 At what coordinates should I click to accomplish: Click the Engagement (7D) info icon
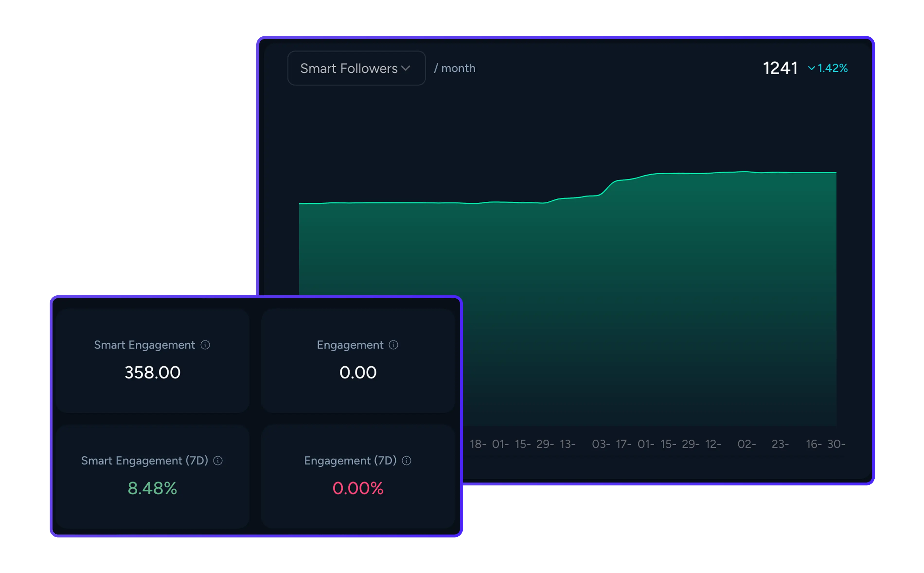pyautogui.click(x=407, y=460)
